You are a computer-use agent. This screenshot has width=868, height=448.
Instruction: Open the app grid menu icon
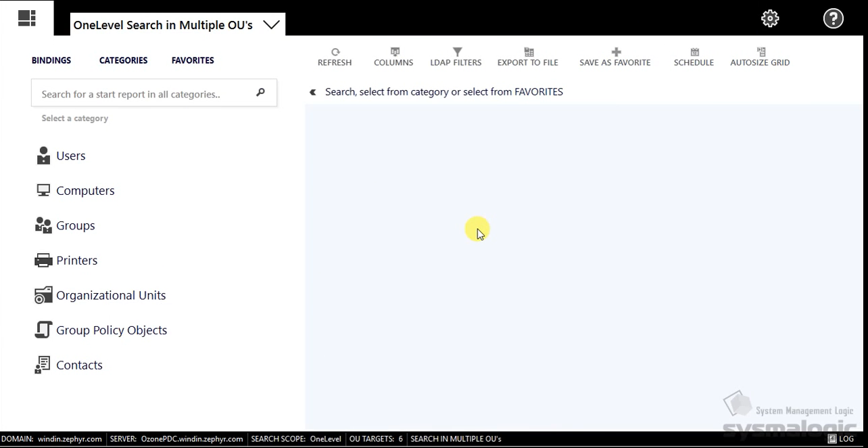pyautogui.click(x=27, y=18)
